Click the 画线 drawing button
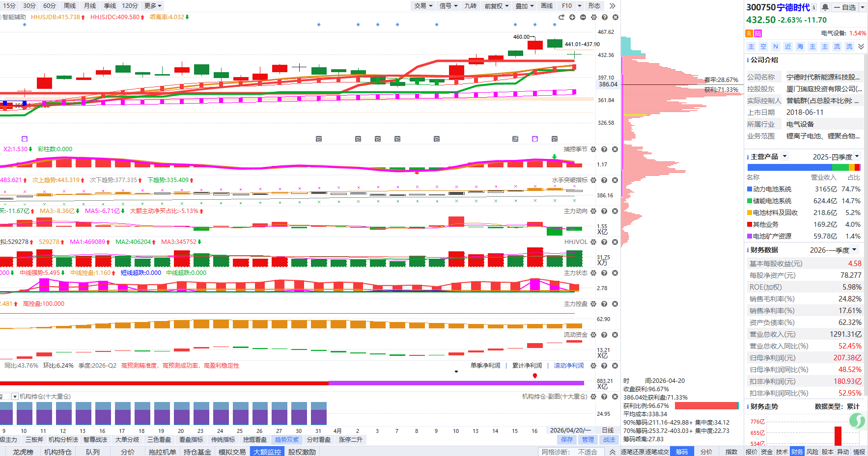Viewport: 868px width, 456px height. pos(547,6)
